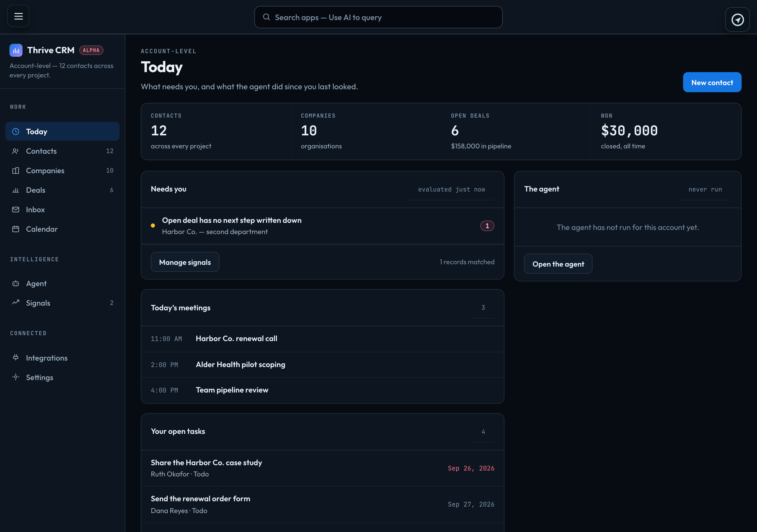Open the hamburger menu button
Image resolution: width=757 pixels, height=532 pixels.
(x=18, y=16)
